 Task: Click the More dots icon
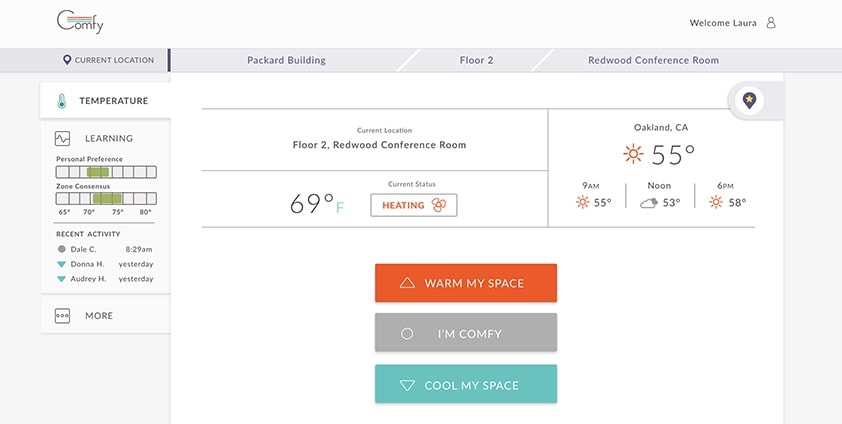coord(62,316)
